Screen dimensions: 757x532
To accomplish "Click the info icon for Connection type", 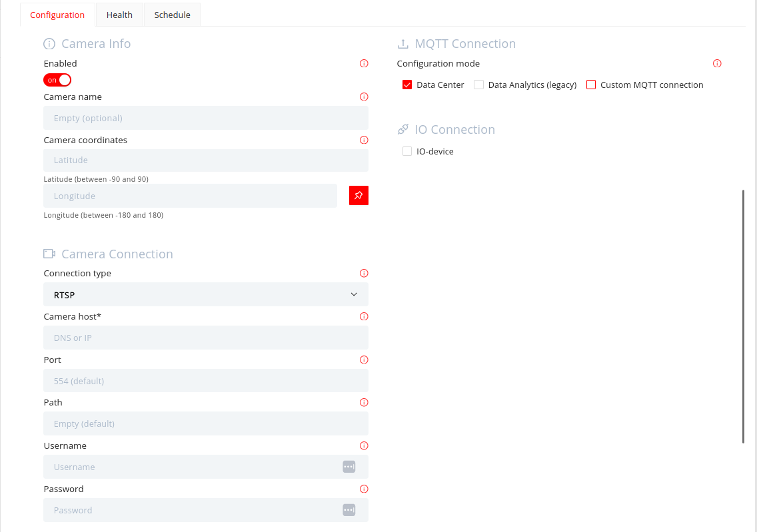I will click(x=364, y=274).
